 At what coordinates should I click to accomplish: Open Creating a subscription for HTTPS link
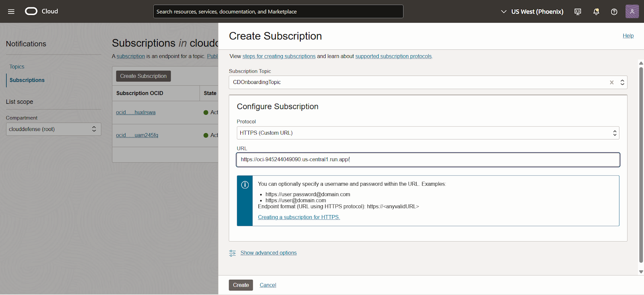pos(299,217)
